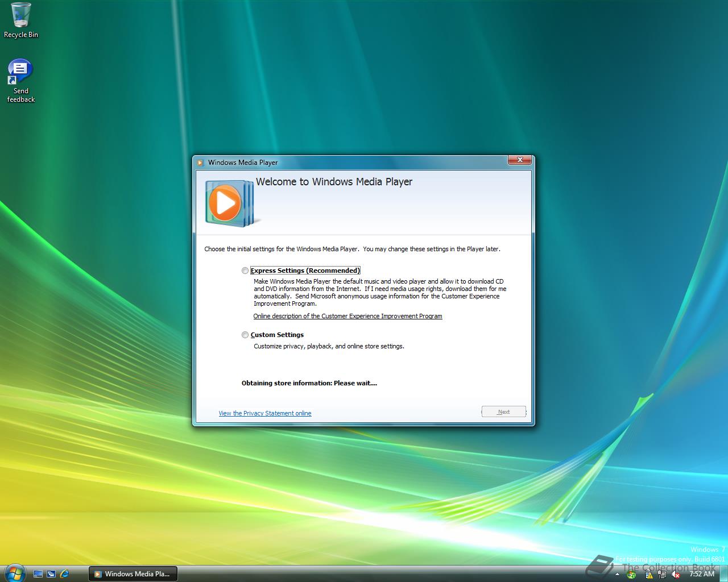Open the Recycle Bin desktop icon
Image resolution: width=728 pixels, height=582 pixels.
coord(21,20)
